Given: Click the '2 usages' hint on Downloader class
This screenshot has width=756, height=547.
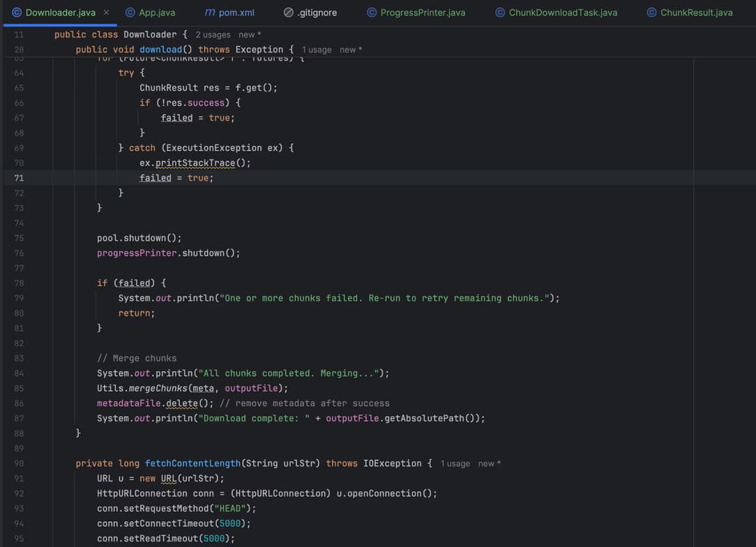Looking at the screenshot, I should coord(213,34).
